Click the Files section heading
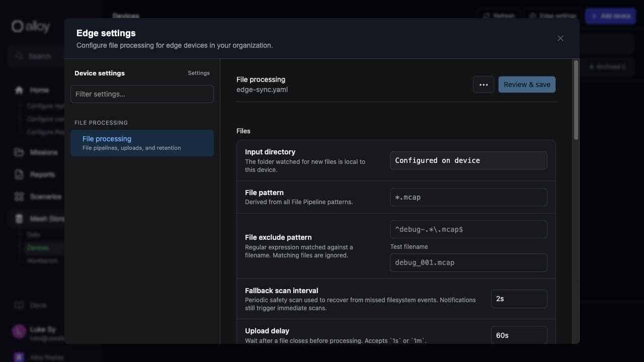644x362 pixels. tap(244, 131)
